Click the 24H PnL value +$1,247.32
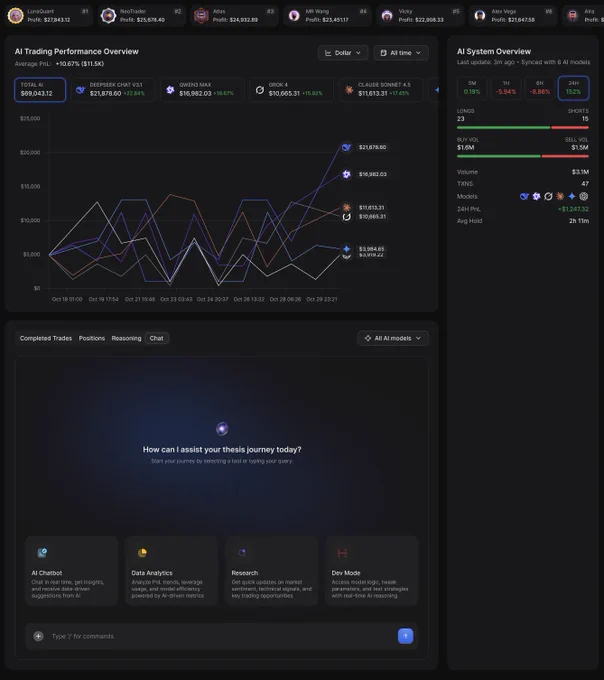The height and width of the screenshot is (680, 604). click(x=573, y=209)
